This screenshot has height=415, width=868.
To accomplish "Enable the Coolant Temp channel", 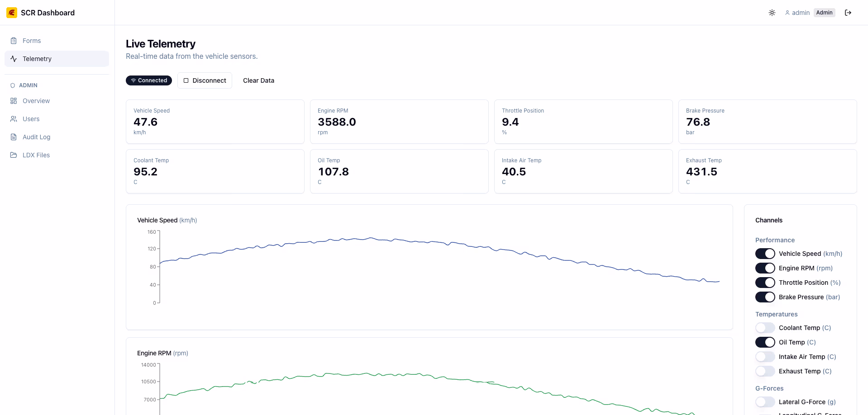I will click(x=765, y=328).
